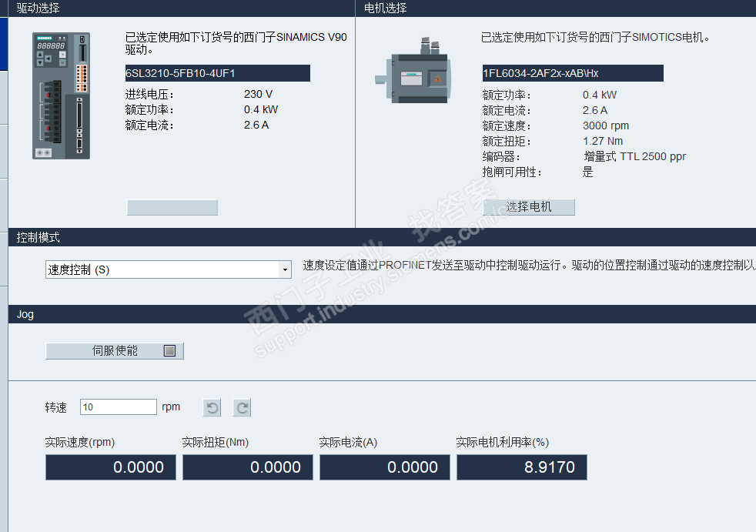The image size is (756, 532).
Task: Click the 实际电机利用率 value 8.9170
Action: pyautogui.click(x=522, y=467)
